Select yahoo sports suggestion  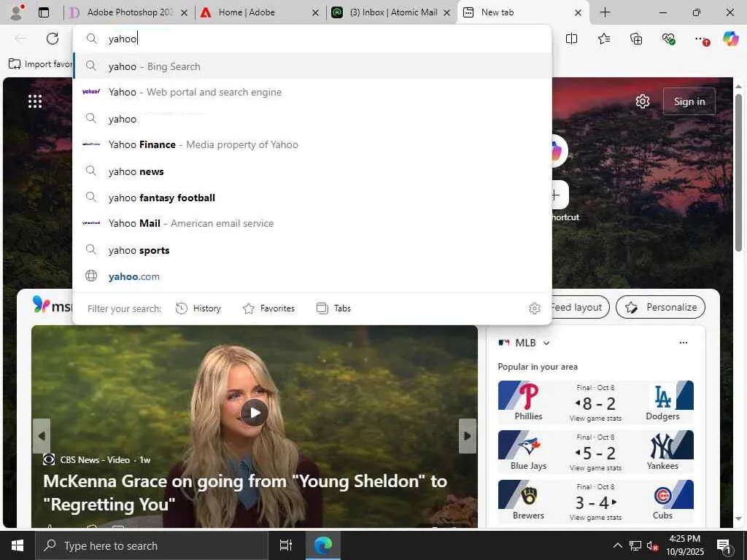click(x=312, y=250)
